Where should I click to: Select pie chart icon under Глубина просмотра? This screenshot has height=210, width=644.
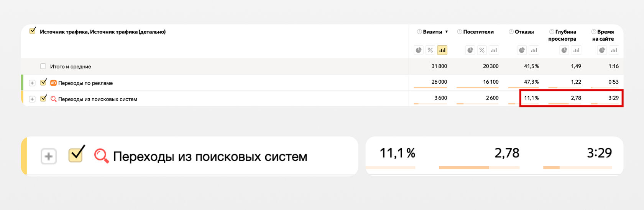coord(564,50)
